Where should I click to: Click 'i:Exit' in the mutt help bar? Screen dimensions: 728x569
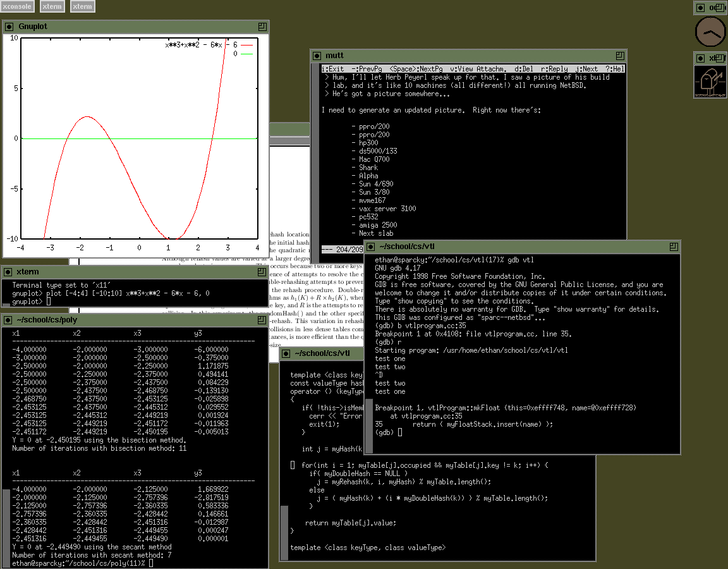[x=333, y=69]
